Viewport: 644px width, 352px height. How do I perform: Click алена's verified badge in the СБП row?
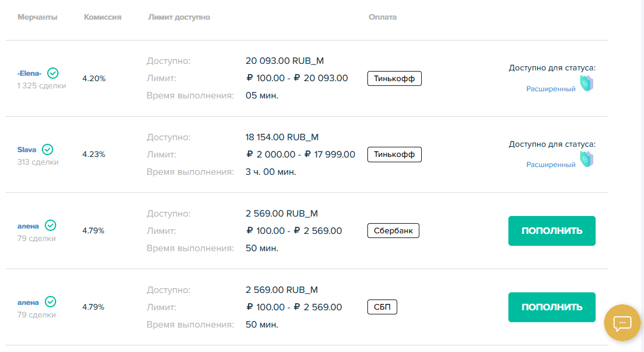(51, 302)
